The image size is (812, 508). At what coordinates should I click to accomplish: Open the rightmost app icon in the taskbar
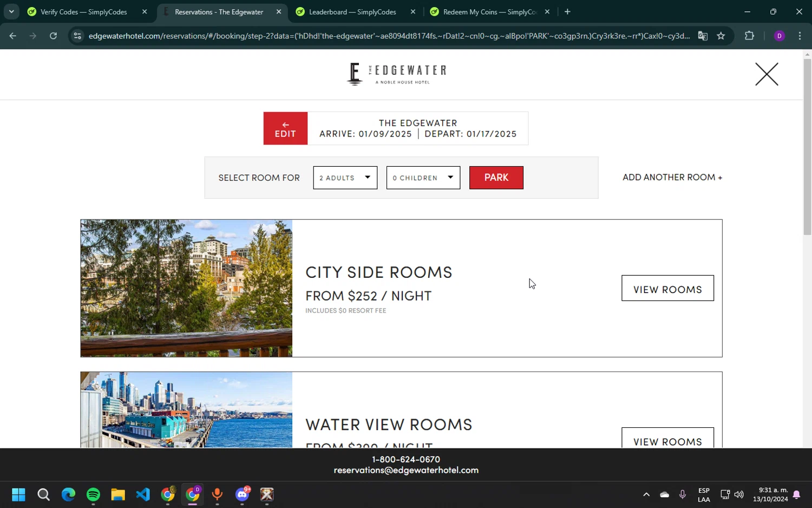click(267, 494)
